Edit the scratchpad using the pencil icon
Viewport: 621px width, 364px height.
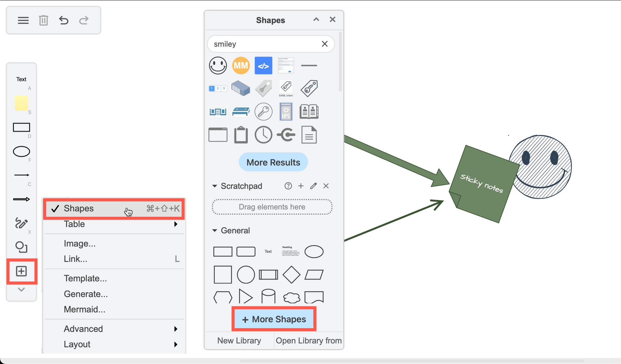(313, 186)
